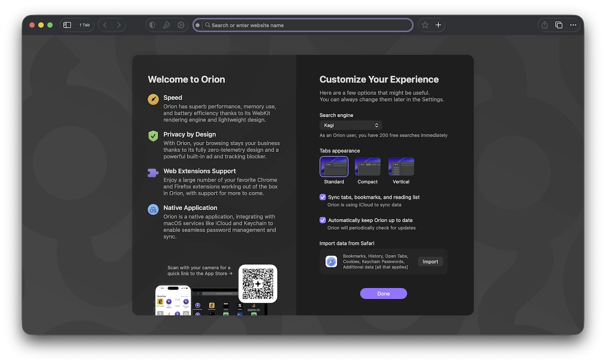Open a new tab with plus icon
Image resolution: width=606 pixels, height=364 pixels.
(x=438, y=25)
